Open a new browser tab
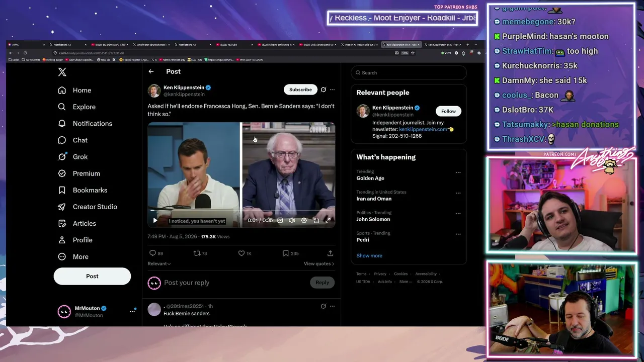 pos(467,45)
